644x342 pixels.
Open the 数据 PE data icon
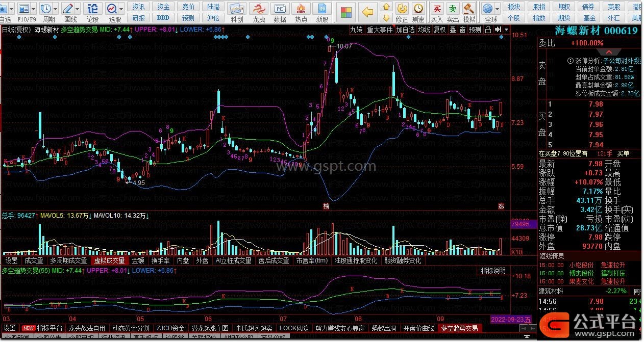coord(280,9)
